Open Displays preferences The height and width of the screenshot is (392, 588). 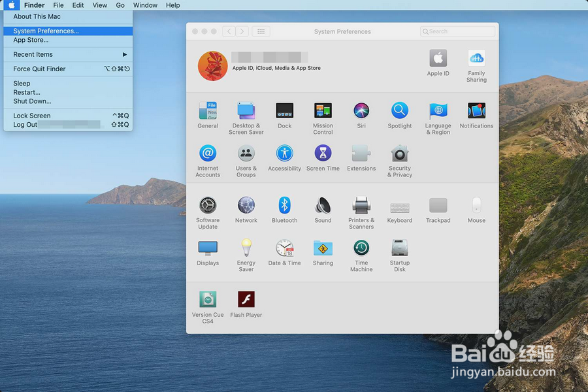click(x=208, y=252)
